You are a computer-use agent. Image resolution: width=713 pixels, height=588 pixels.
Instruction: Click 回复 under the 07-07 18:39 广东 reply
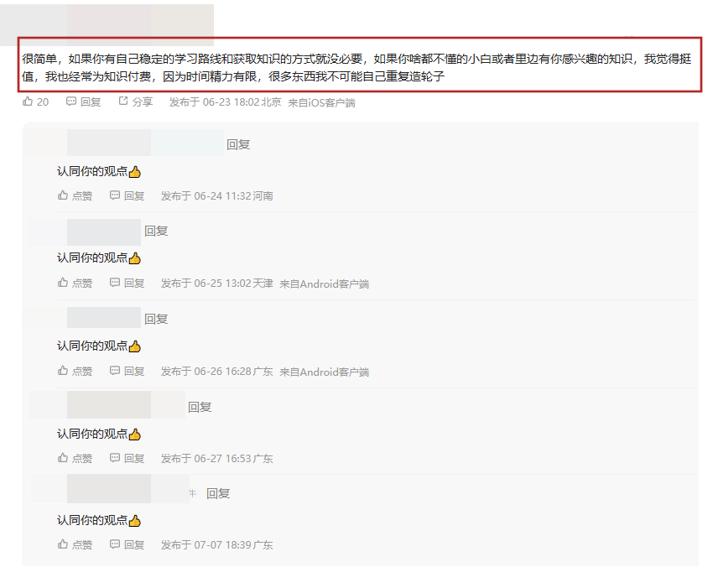pos(128,544)
